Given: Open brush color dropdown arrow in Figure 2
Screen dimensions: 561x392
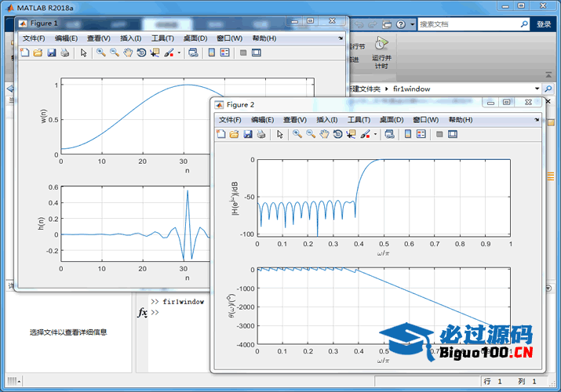Looking at the screenshot, I should coord(375,134).
